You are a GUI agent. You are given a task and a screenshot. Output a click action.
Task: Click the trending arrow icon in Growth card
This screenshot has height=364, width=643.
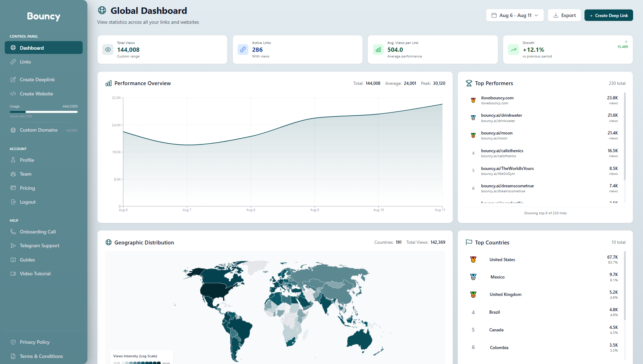click(x=513, y=50)
